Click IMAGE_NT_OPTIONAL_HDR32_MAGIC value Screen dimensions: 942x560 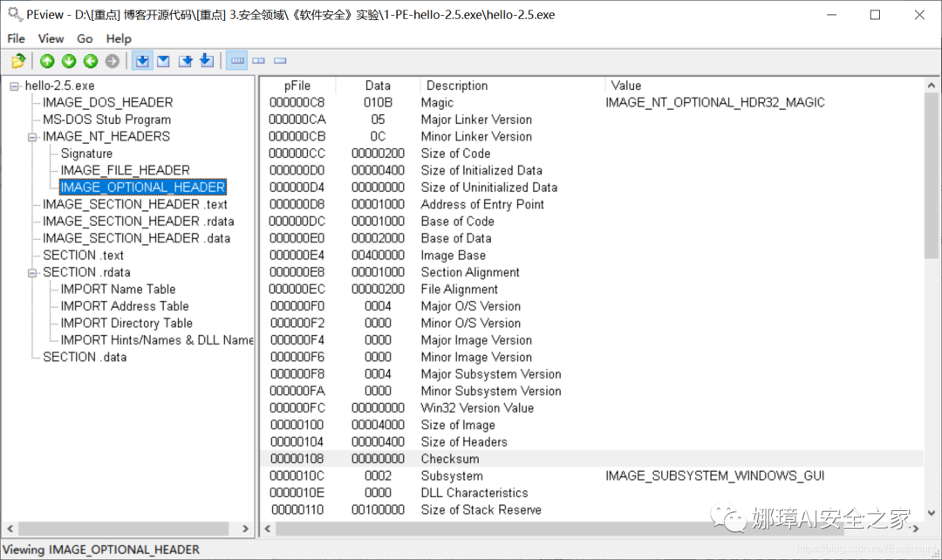715,103
